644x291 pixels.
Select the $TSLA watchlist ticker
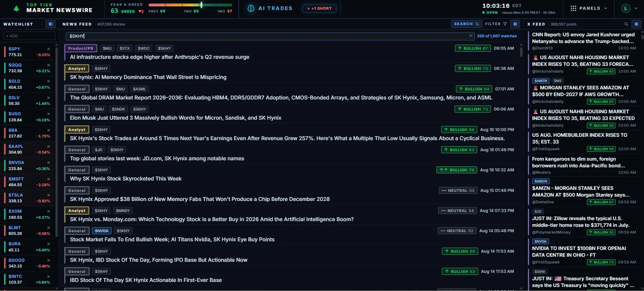(x=16, y=195)
